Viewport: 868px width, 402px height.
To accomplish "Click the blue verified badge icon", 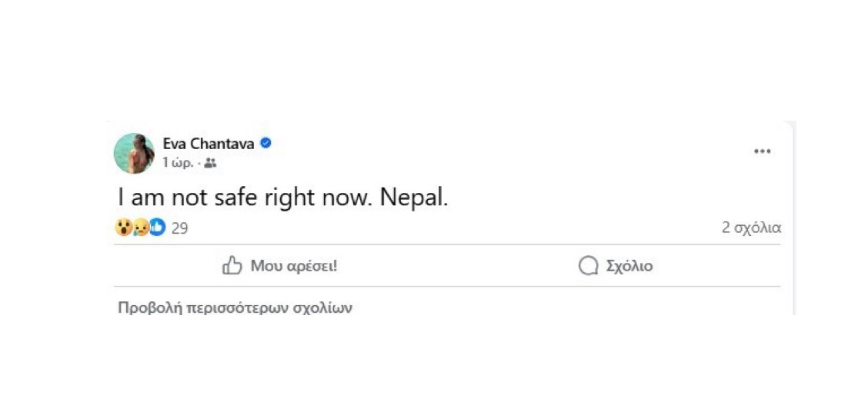I will coord(265,143).
